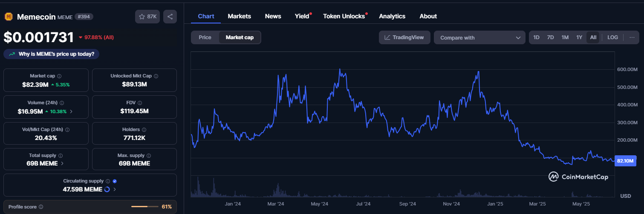Click the Profile score progress bar
Viewport: 644px width, 214px height.
point(145,207)
